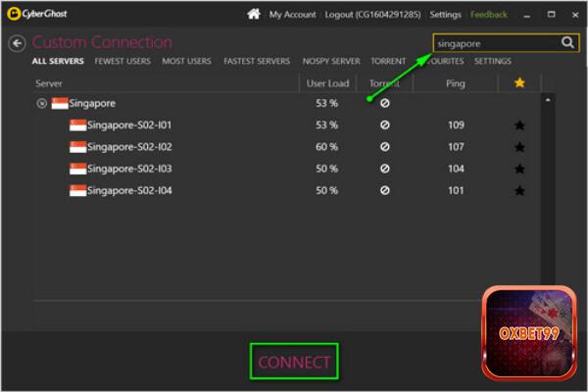Viewport: 588px width, 392px height.
Task: Click the torrent-blocked icon for Singapore-S02-I01
Action: coord(385,124)
